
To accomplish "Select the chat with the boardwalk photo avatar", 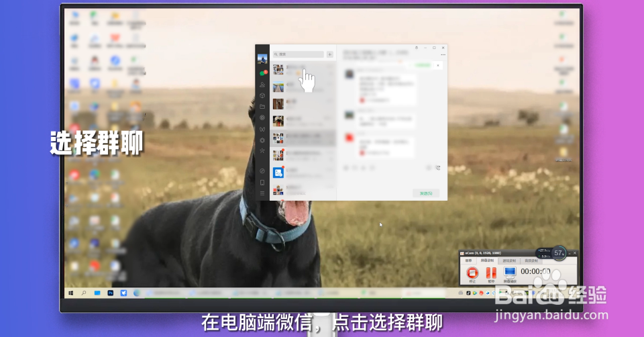I will [x=303, y=87].
